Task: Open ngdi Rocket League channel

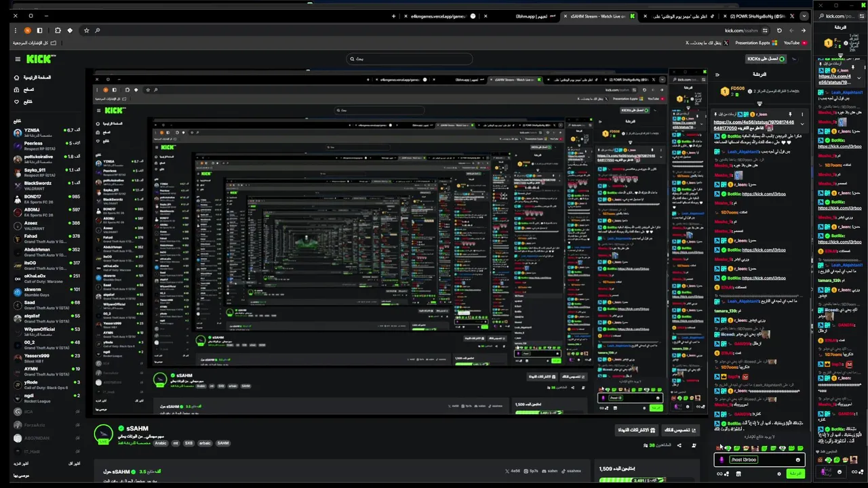Action: [46, 398]
